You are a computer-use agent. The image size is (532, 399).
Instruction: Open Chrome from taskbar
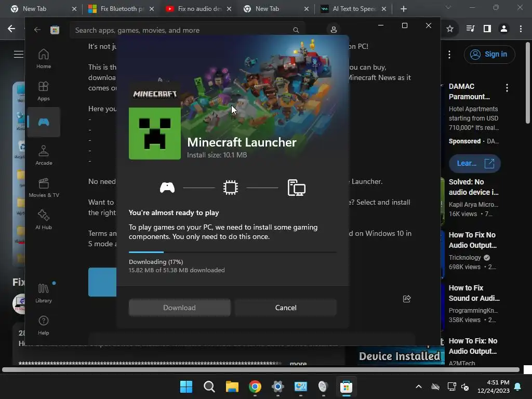(x=255, y=387)
